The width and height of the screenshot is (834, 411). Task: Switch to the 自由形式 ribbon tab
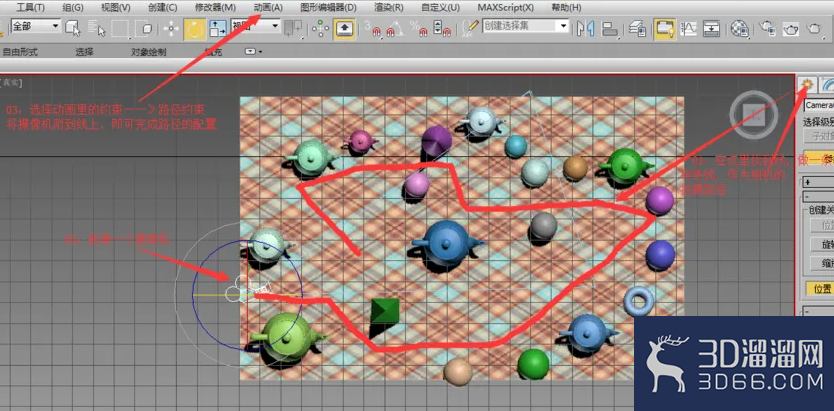coord(20,52)
